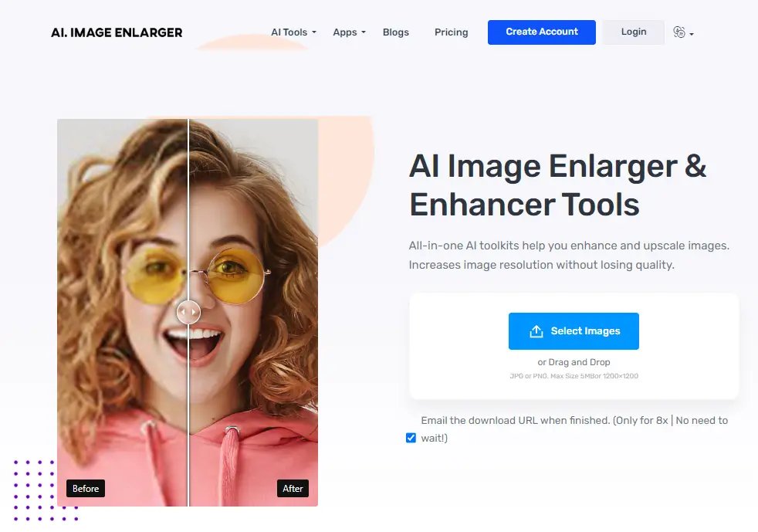Open the language dropdown arrow
This screenshot has height=532, width=758.
[691, 36]
